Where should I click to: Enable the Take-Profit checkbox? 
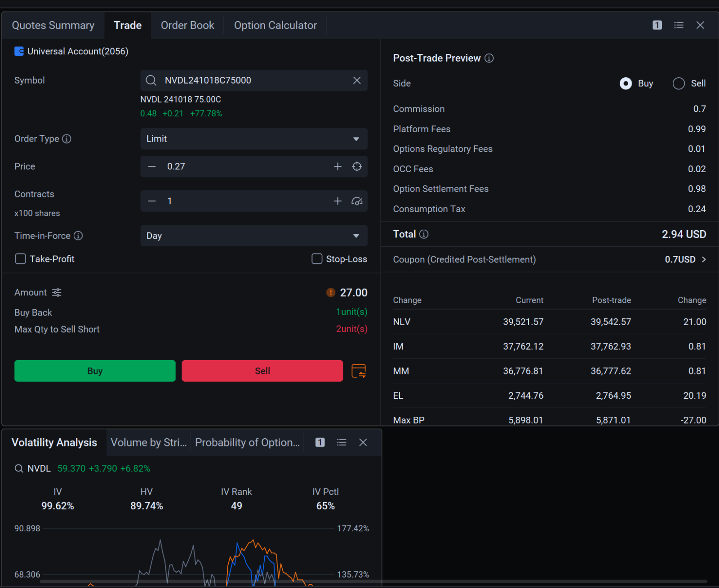(x=21, y=259)
